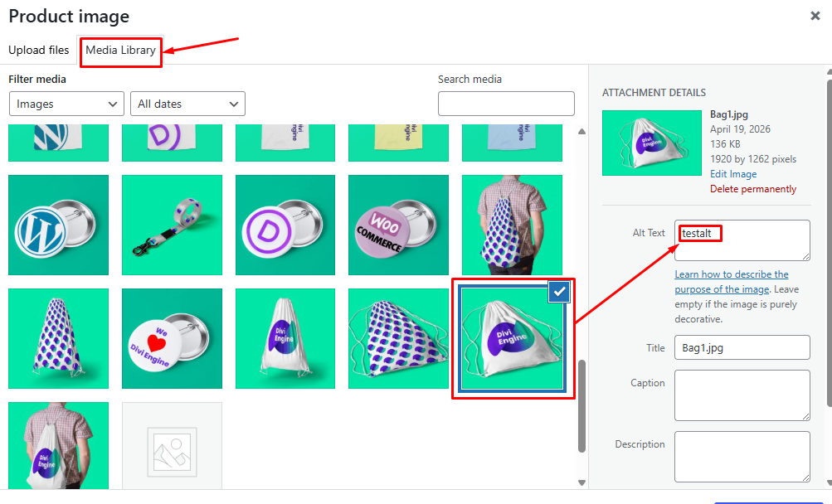Select the placeholder image thumbnail
This screenshot has height=504, width=832.
[x=172, y=445]
